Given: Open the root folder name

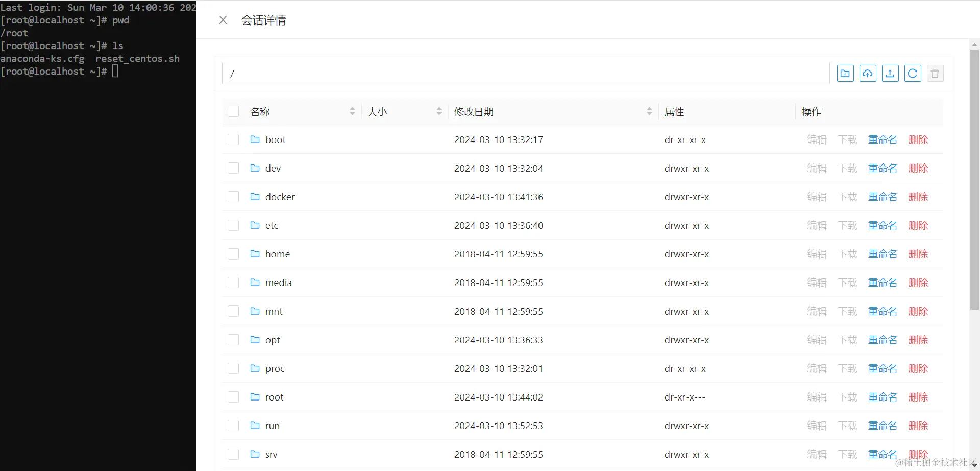Looking at the screenshot, I should click(274, 397).
